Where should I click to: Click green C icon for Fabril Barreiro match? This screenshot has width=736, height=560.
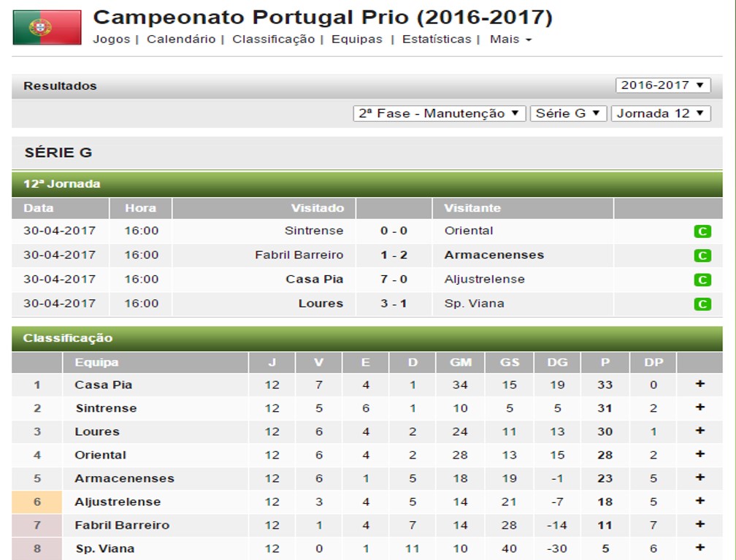click(702, 256)
